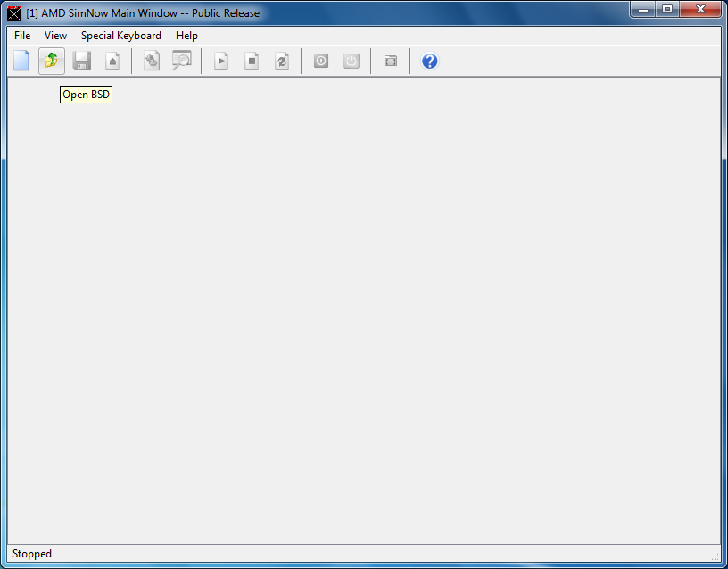Click the Save BSD floppy disk icon
The height and width of the screenshot is (569, 728).
point(82,61)
